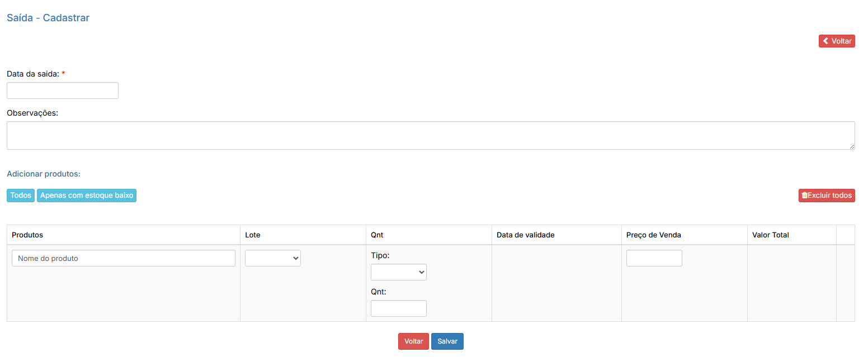Select Apenas com estoque baixo filter
This screenshot has width=868, height=357.
(87, 196)
